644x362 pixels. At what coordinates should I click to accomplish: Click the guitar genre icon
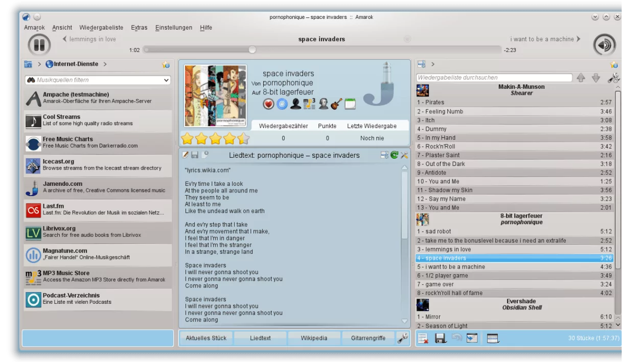tap(336, 104)
